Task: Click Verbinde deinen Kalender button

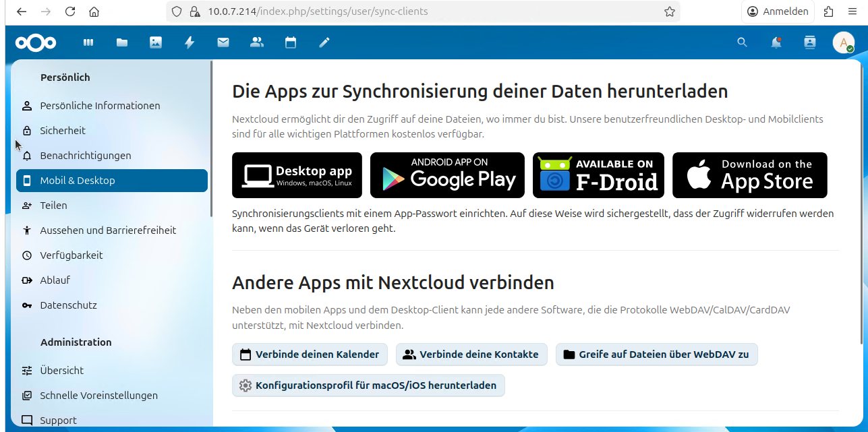Action: coord(310,354)
